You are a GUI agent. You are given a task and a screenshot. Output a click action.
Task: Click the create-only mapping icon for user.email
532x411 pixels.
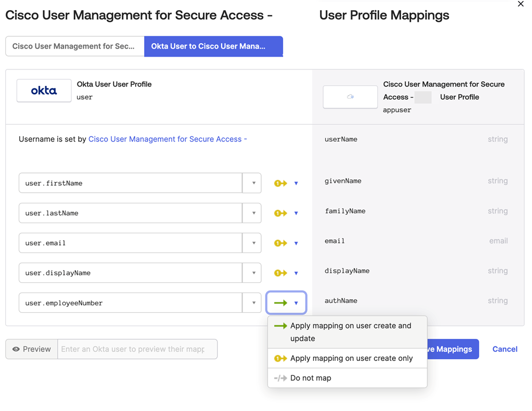280,243
